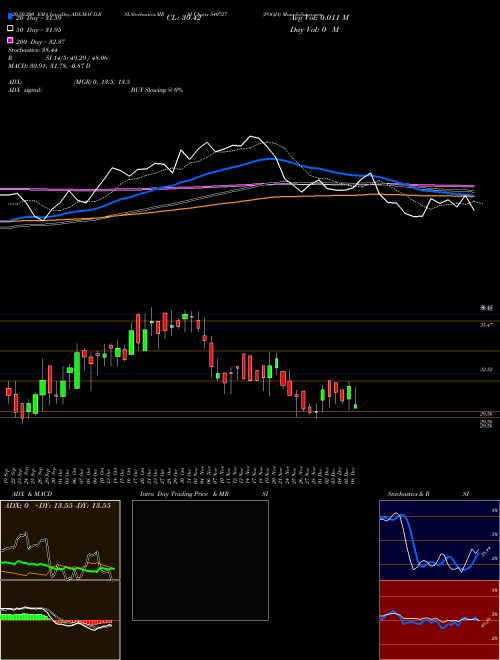Click the blue 20 Day legend swatch
500x660 pixels.
(x=10, y=17)
